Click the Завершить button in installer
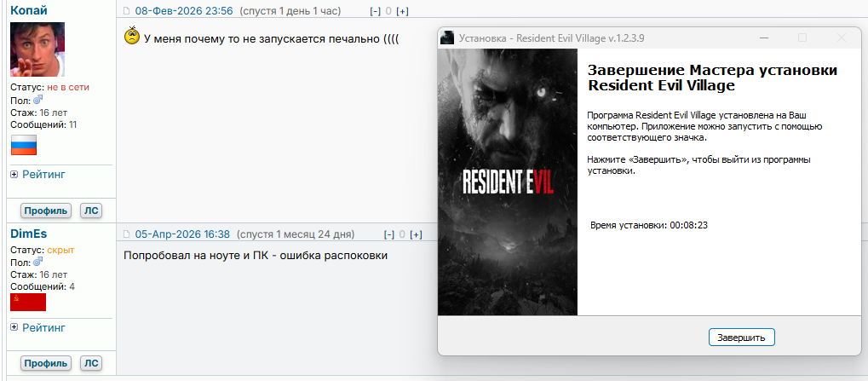 tap(741, 338)
